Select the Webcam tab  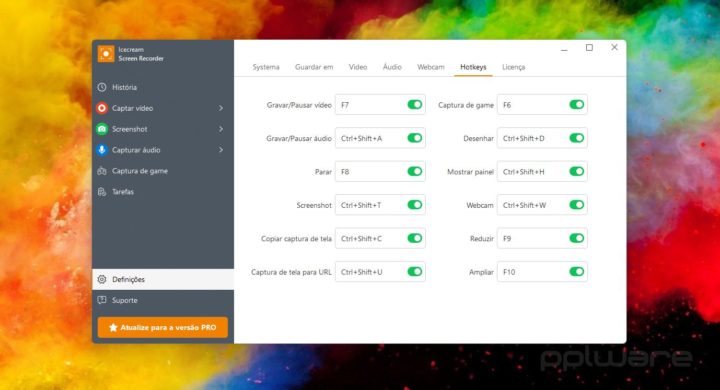pos(431,67)
